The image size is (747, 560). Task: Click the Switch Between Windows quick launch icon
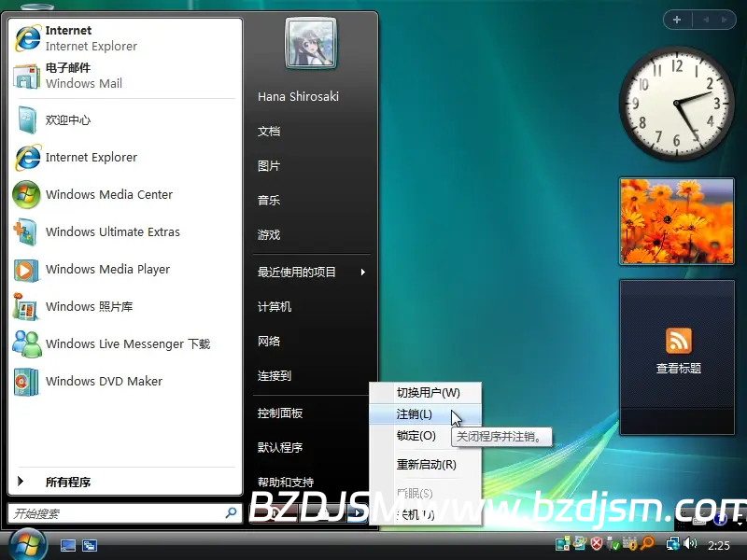pos(89,545)
